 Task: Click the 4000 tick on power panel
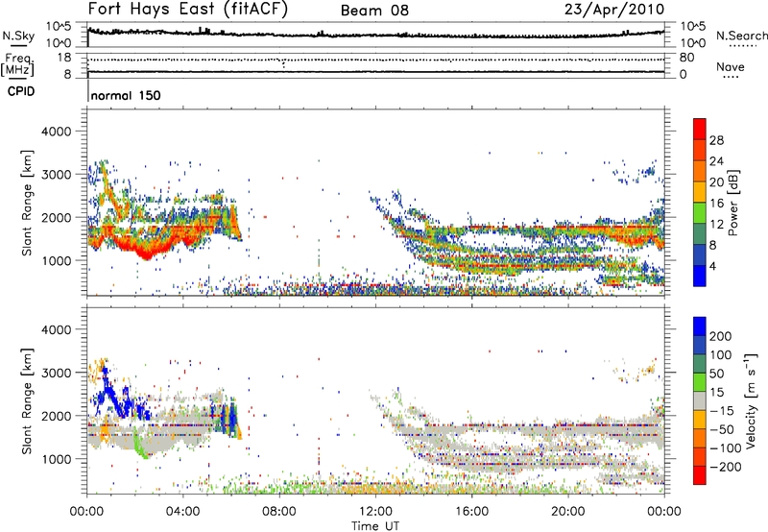click(x=56, y=132)
